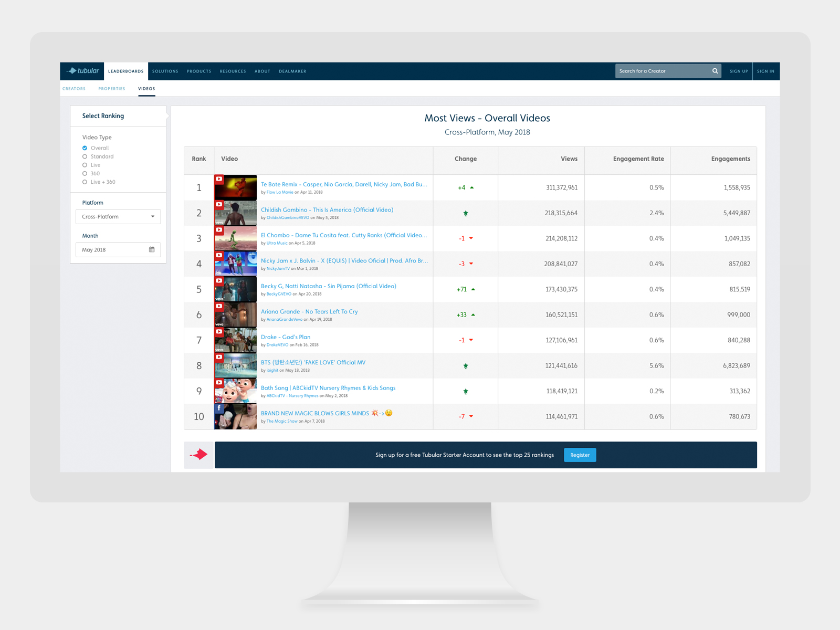Open Bath Song ABCkidTV link

click(x=328, y=388)
